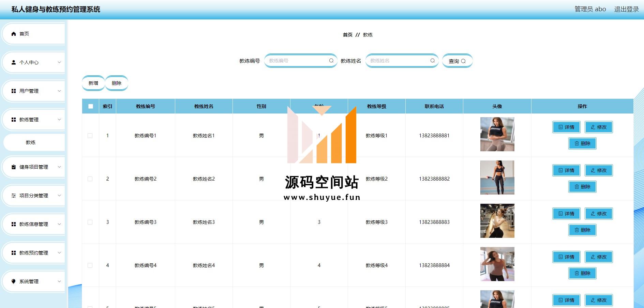Click 管理员 abo in the header

(590, 9)
